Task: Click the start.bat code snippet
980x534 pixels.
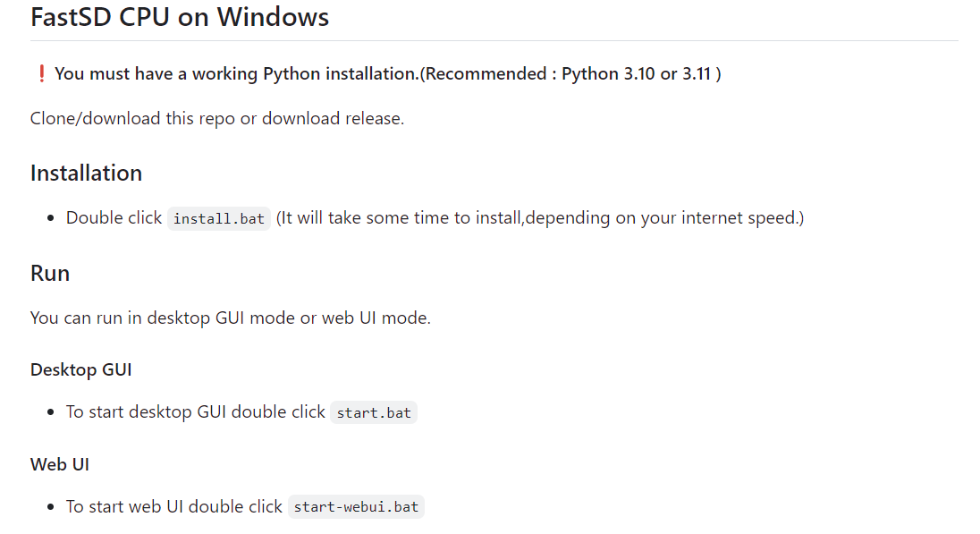Action: 374,412
